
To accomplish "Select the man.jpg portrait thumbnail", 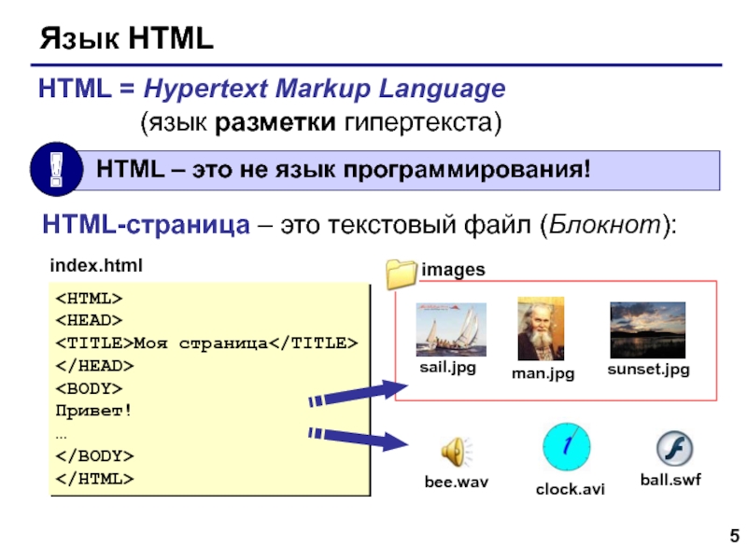I will click(x=541, y=329).
